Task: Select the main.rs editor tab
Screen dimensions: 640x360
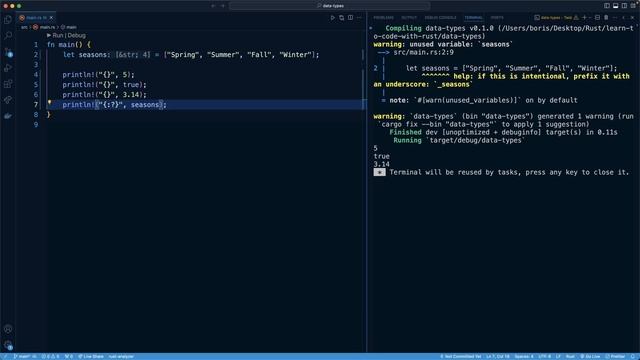Action: click(x=36, y=18)
